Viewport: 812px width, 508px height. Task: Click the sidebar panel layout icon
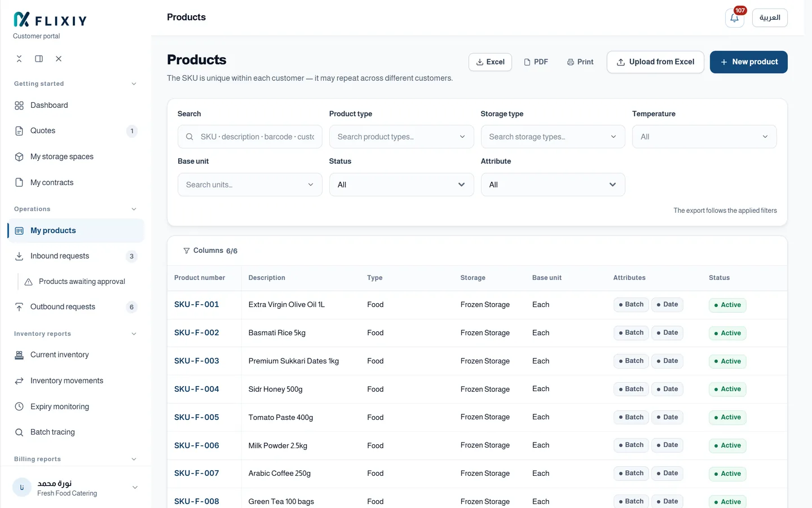(39, 59)
